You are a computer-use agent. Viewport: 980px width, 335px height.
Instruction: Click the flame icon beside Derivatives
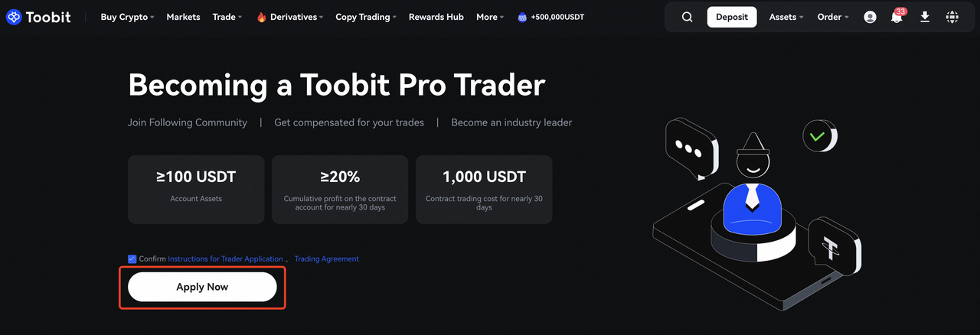tap(261, 17)
